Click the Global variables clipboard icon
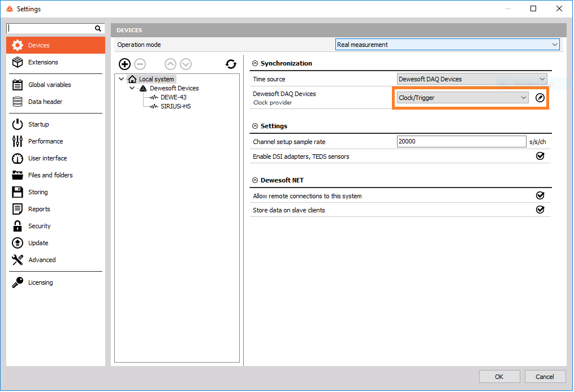Viewport: 574px width, 392px height. click(17, 85)
